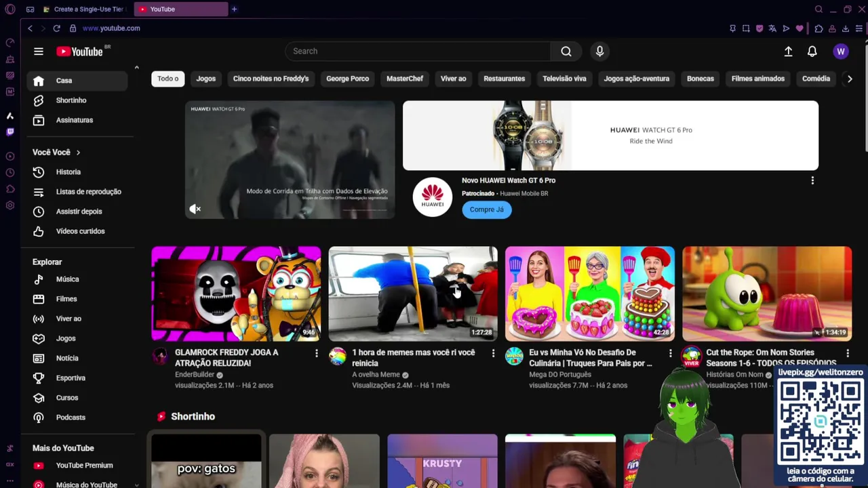
Task: Expand the Você Você section chevron
Action: click(78, 152)
